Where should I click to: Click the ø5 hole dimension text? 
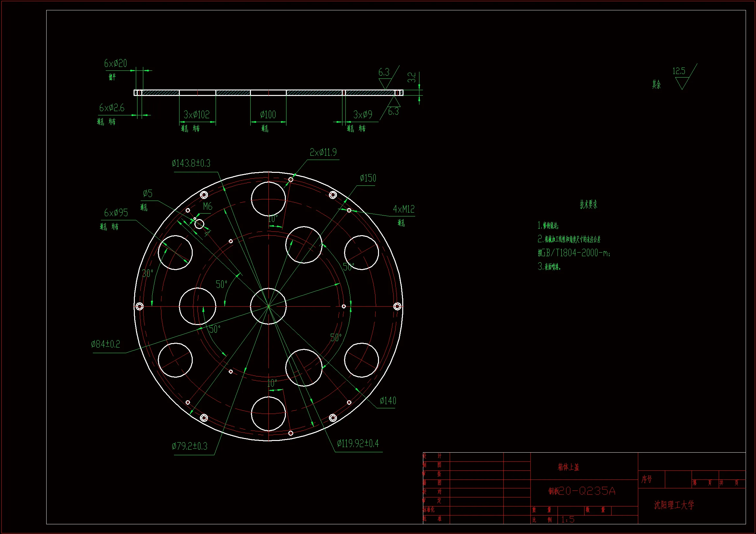click(148, 194)
